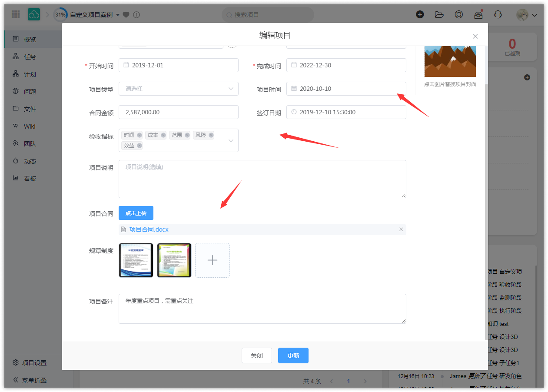Click the 签订日期 datetime field
The height and width of the screenshot is (392, 548).
tap(346, 112)
